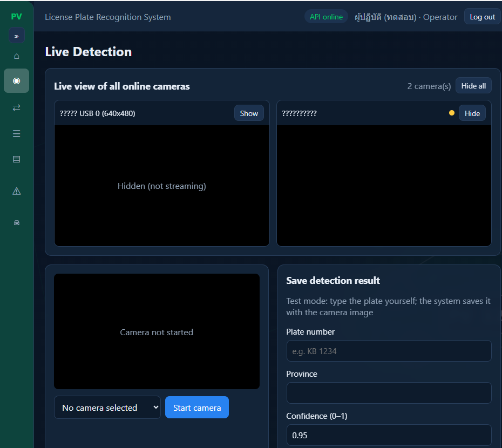Click the "2 camera(s)" count text

click(429, 86)
